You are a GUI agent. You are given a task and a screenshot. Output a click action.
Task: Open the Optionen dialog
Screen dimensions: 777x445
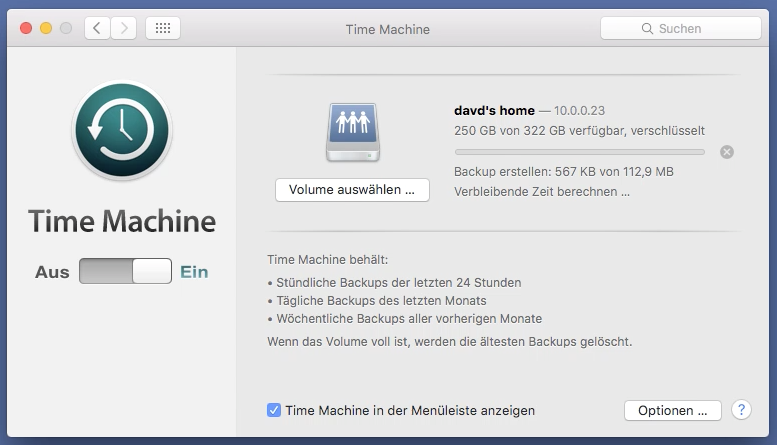coord(672,410)
